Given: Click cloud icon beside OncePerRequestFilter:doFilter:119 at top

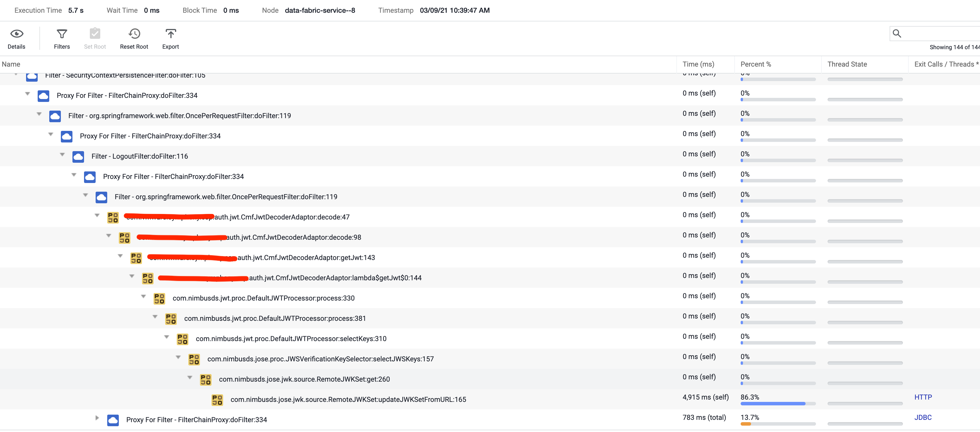Looking at the screenshot, I should (55, 116).
